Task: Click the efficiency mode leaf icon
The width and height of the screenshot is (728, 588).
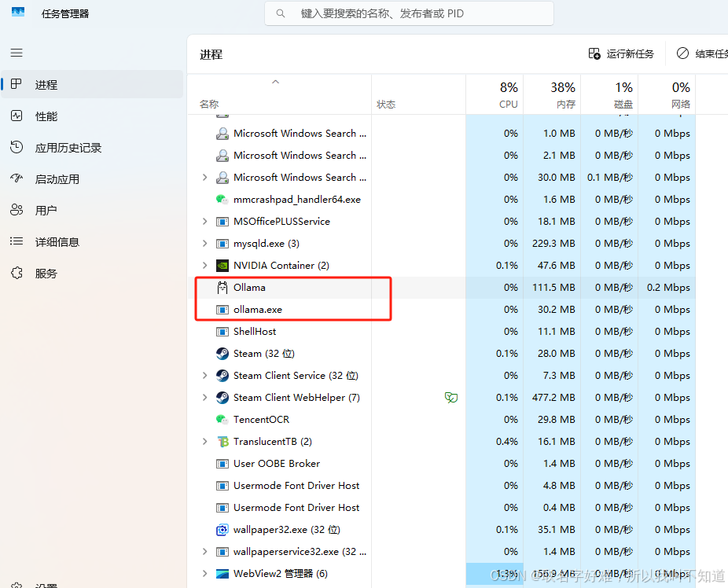Action: pyautogui.click(x=451, y=398)
